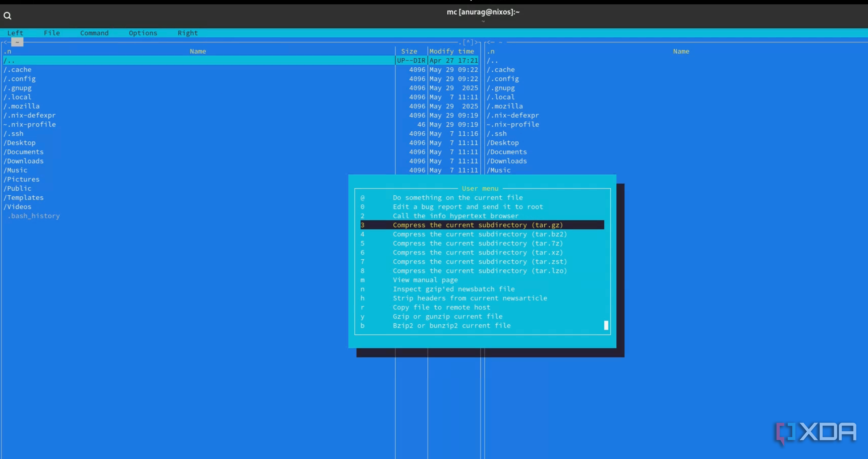Choose 'Do something on the current file' entry
This screenshot has height=459, width=868.
point(482,197)
